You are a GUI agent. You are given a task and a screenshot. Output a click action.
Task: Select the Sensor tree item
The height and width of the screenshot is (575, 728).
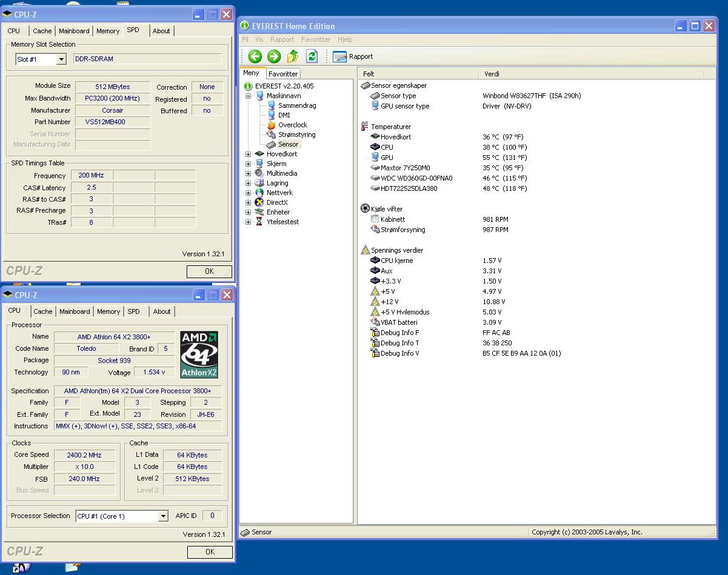tap(288, 144)
